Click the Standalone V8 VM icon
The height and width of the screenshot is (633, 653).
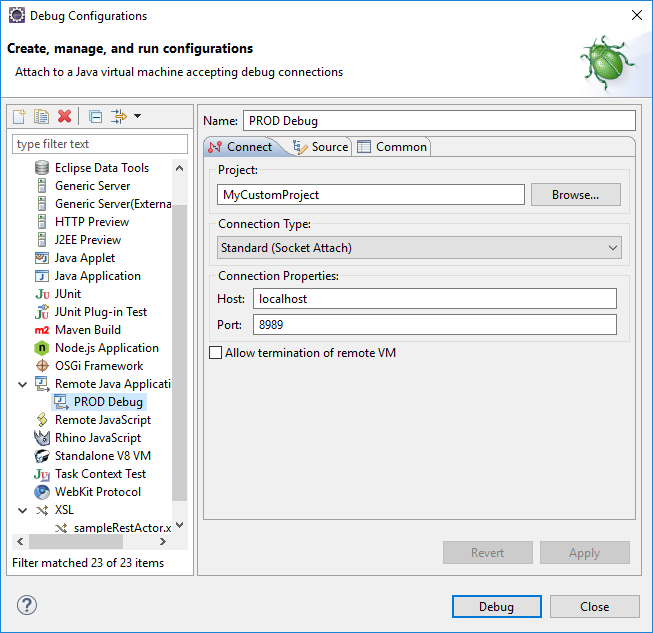(42, 456)
